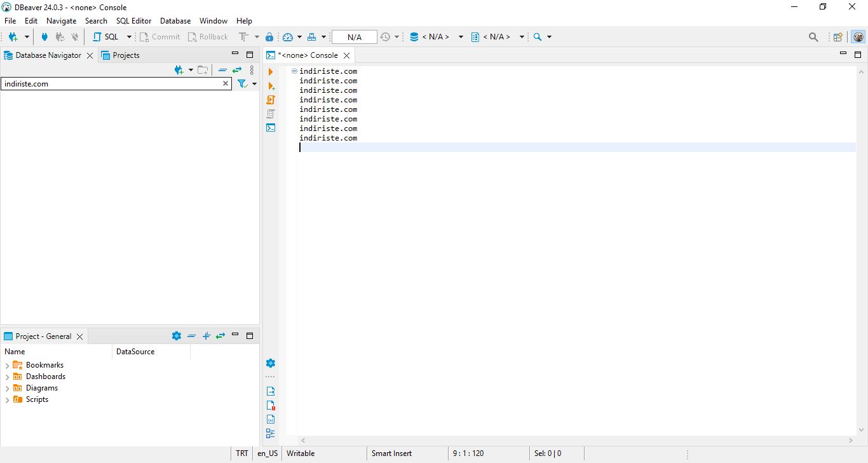Toggle the Show Variables panel icon
The height and width of the screenshot is (463, 868).
click(271, 420)
